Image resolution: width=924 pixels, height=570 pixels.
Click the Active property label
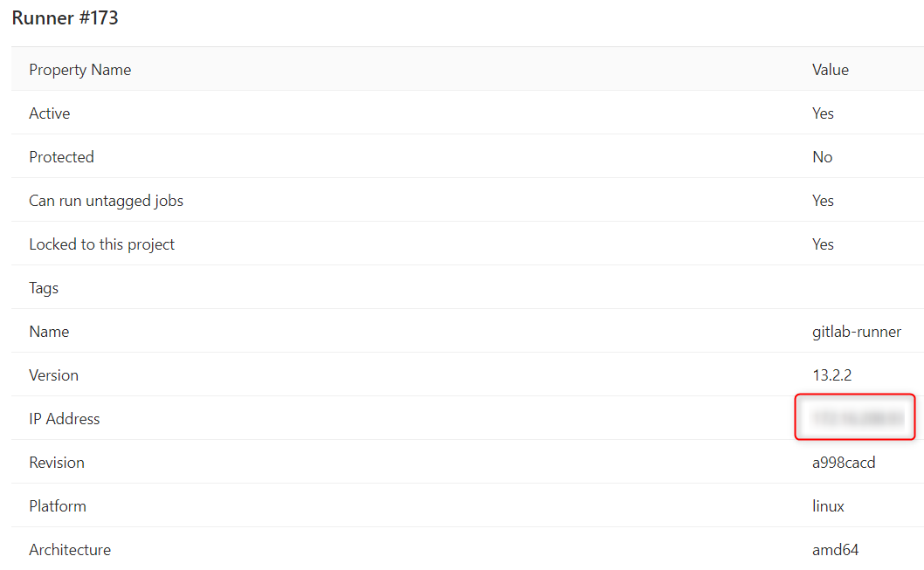50,113
